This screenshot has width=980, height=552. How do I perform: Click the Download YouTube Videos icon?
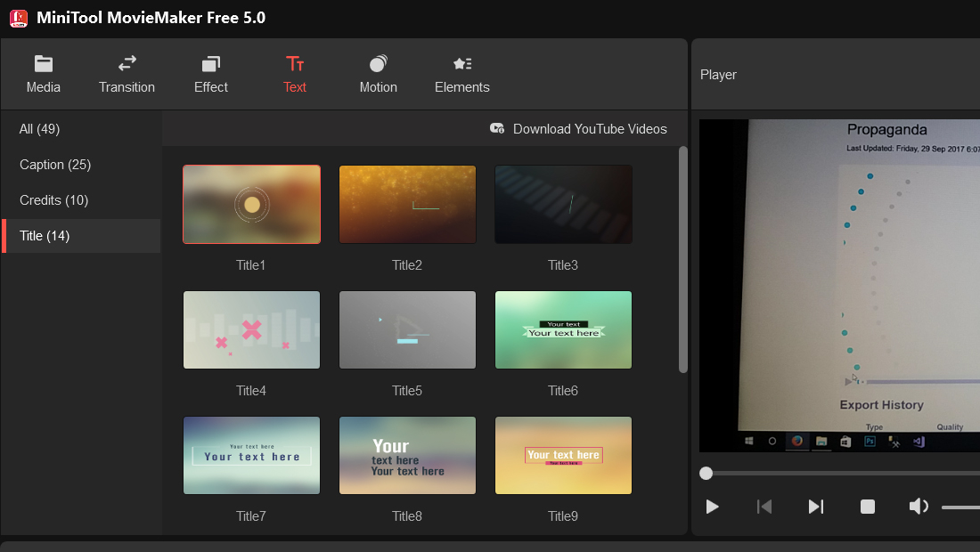497,128
